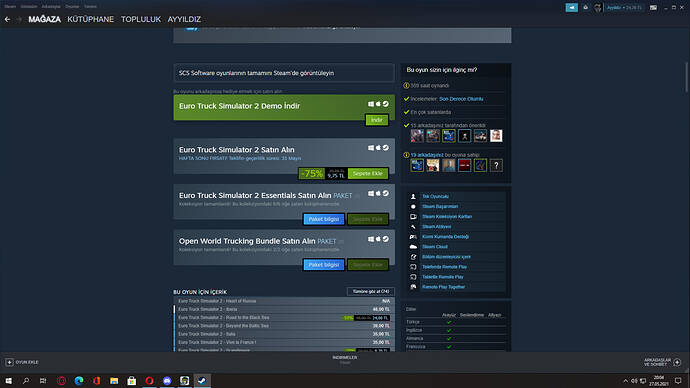Click the OYUN EKLE plus icon

9,362
